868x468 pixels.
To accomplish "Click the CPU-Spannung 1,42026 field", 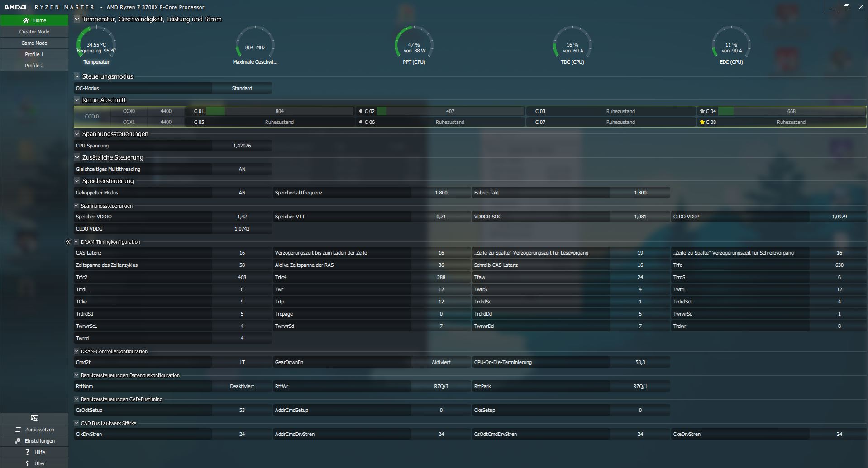I will (242, 146).
